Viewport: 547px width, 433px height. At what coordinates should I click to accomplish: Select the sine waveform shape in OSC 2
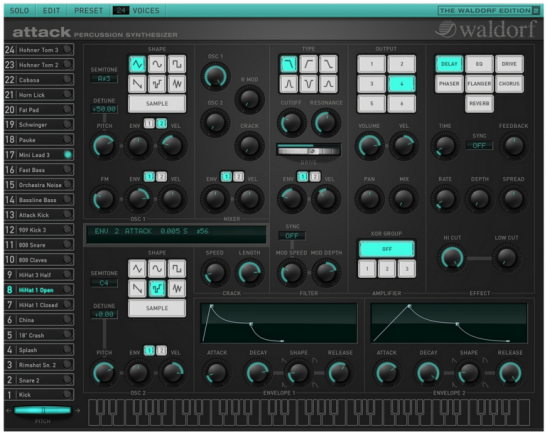pyautogui.click(x=157, y=269)
